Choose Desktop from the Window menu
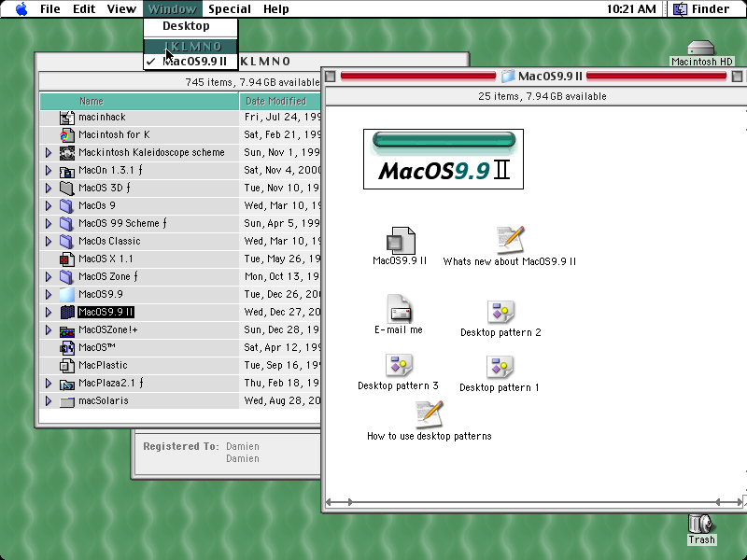747x560 pixels. click(x=190, y=26)
